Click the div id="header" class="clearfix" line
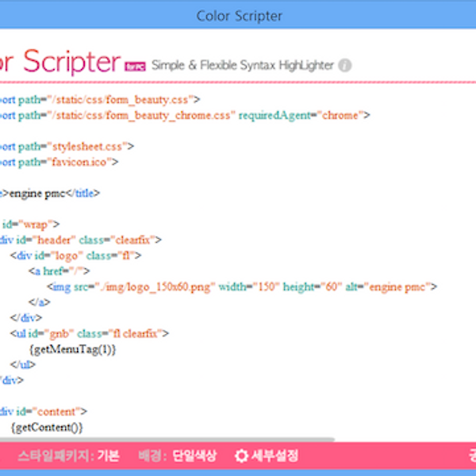 [x=81, y=240]
